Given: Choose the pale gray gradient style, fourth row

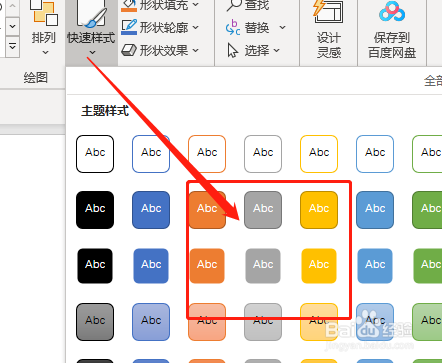Looking at the screenshot, I should (263, 322).
